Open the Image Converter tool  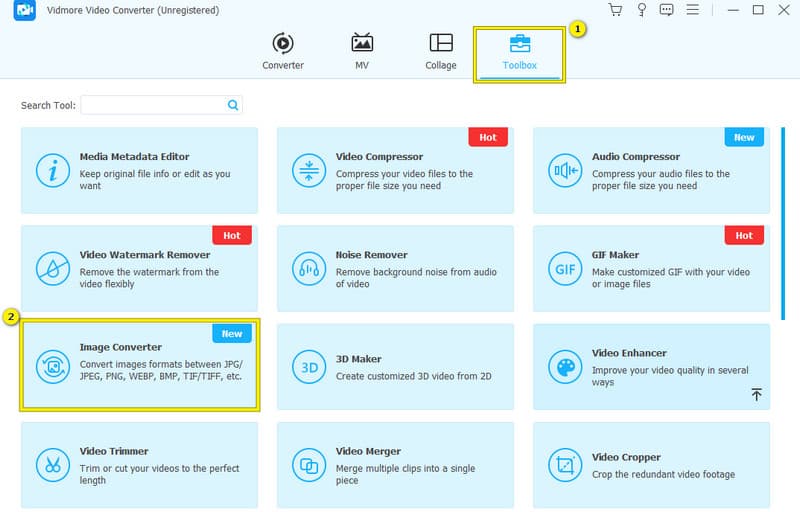[139, 366]
